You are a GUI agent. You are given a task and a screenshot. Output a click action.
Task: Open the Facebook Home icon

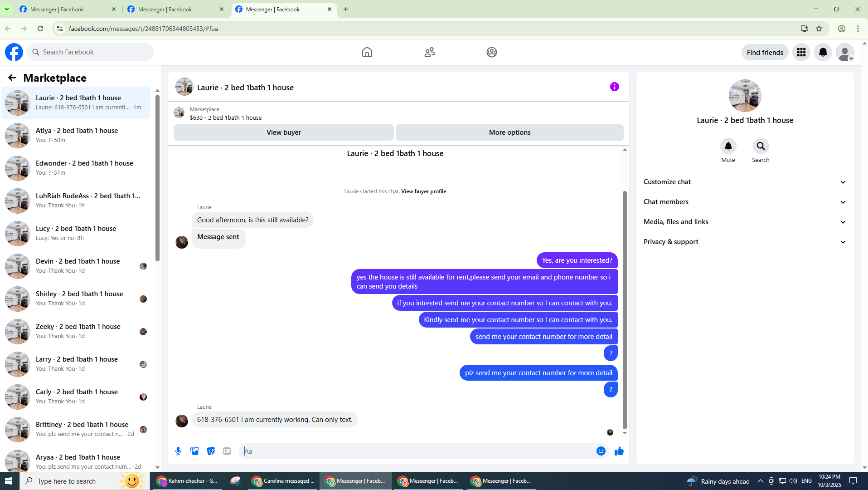(x=367, y=52)
